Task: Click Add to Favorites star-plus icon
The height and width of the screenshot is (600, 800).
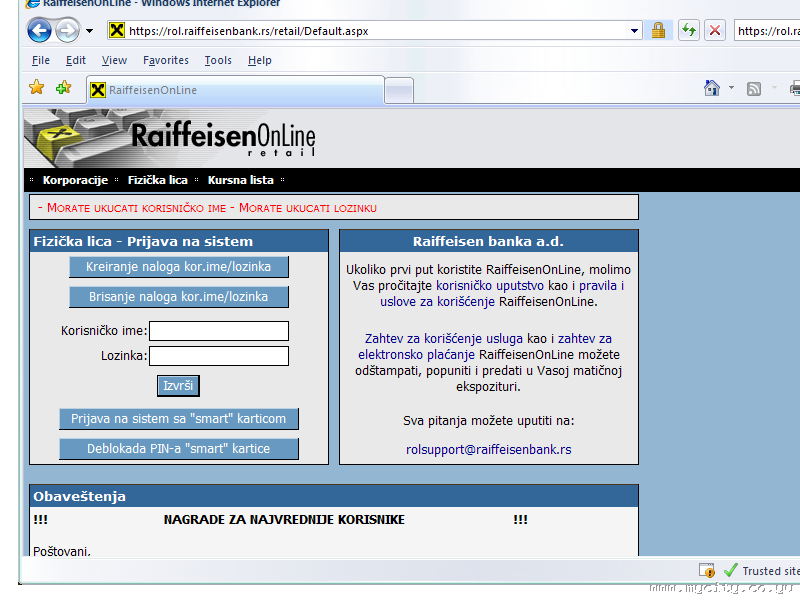Action: point(64,87)
